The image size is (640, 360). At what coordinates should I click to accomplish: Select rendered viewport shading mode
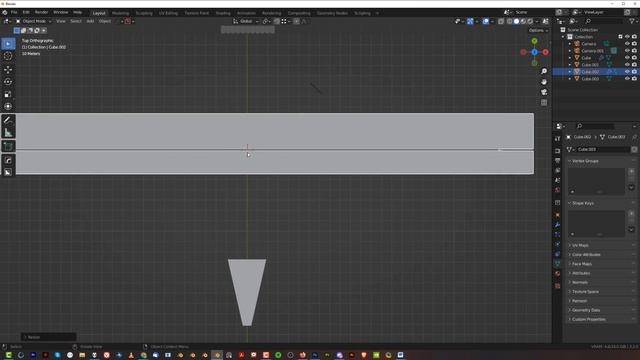[530, 21]
